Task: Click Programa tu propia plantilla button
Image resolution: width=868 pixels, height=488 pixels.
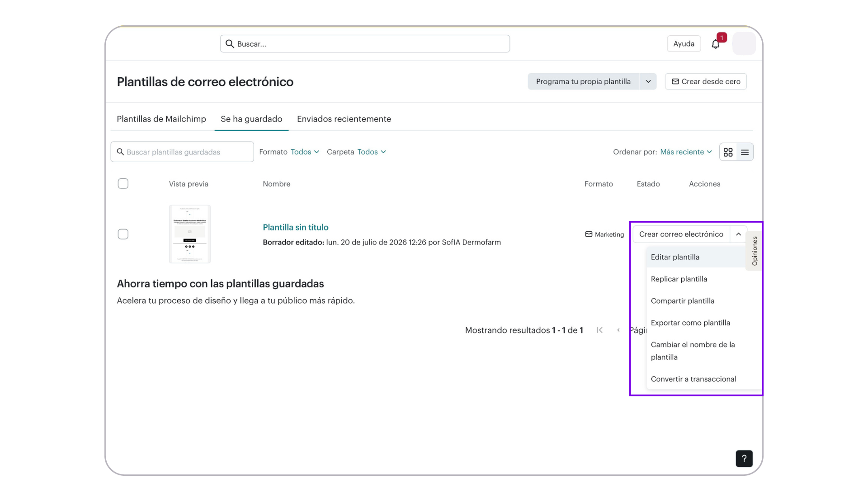Action: (x=583, y=82)
